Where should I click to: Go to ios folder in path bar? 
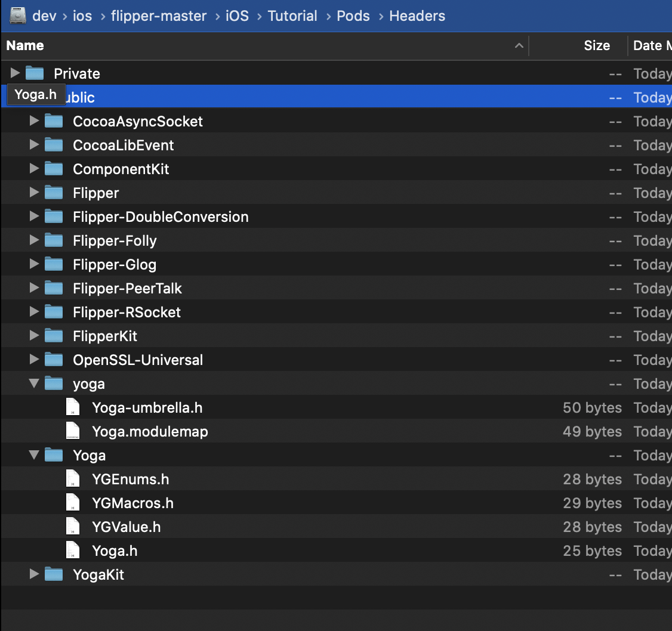click(82, 16)
